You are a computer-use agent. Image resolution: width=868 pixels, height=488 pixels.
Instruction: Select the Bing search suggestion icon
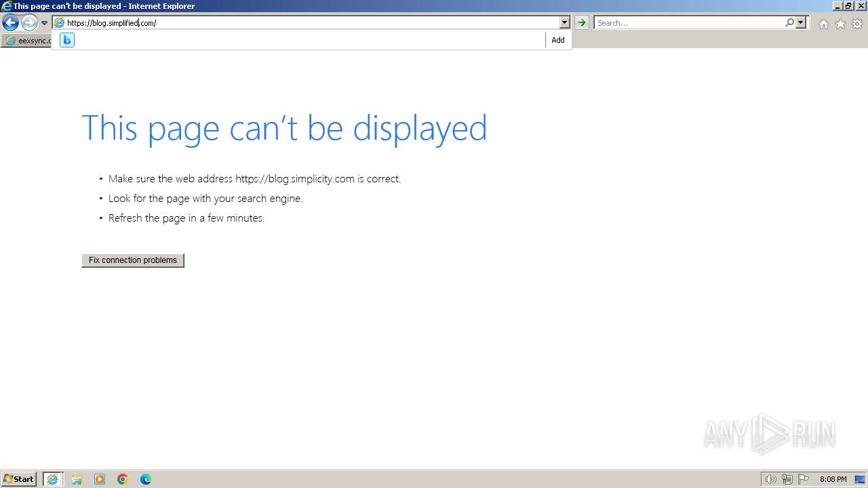click(x=66, y=40)
